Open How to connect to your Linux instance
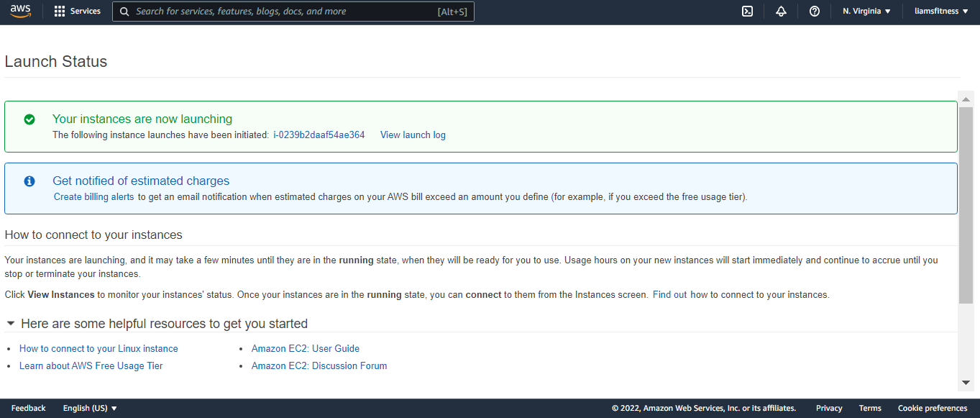 (99, 348)
